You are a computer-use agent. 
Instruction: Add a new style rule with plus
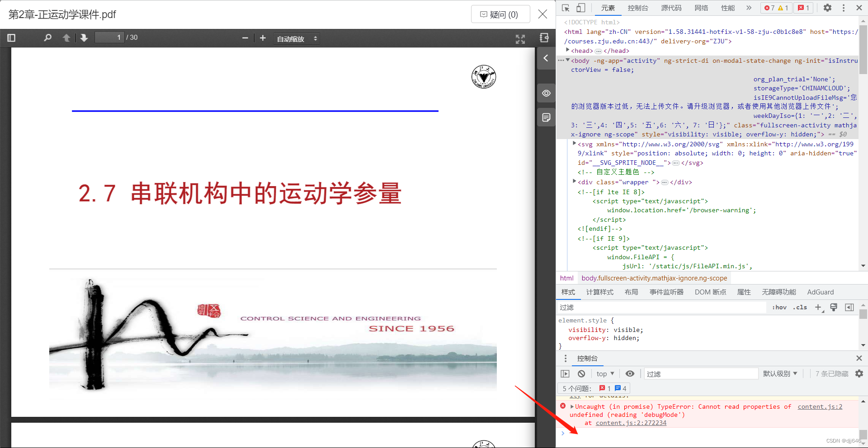(x=818, y=308)
